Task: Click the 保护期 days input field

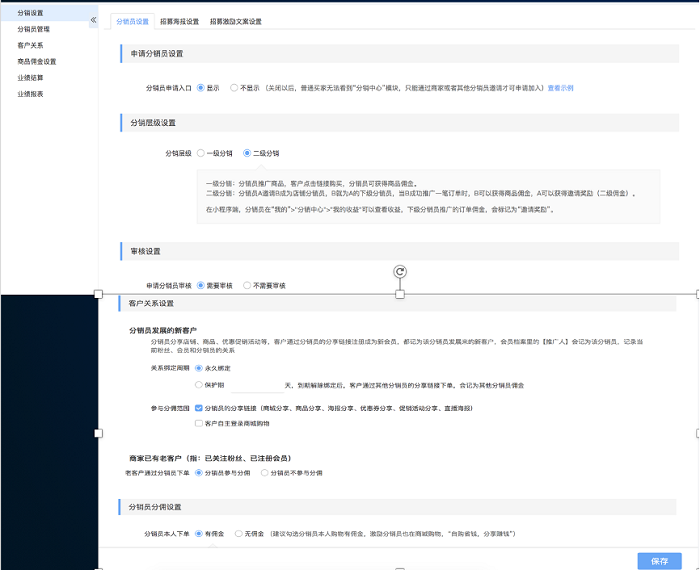Action: point(257,385)
